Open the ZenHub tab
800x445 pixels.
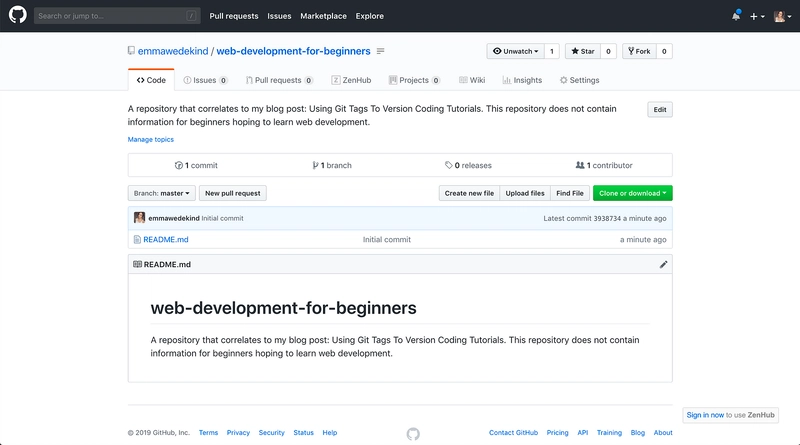pos(351,80)
